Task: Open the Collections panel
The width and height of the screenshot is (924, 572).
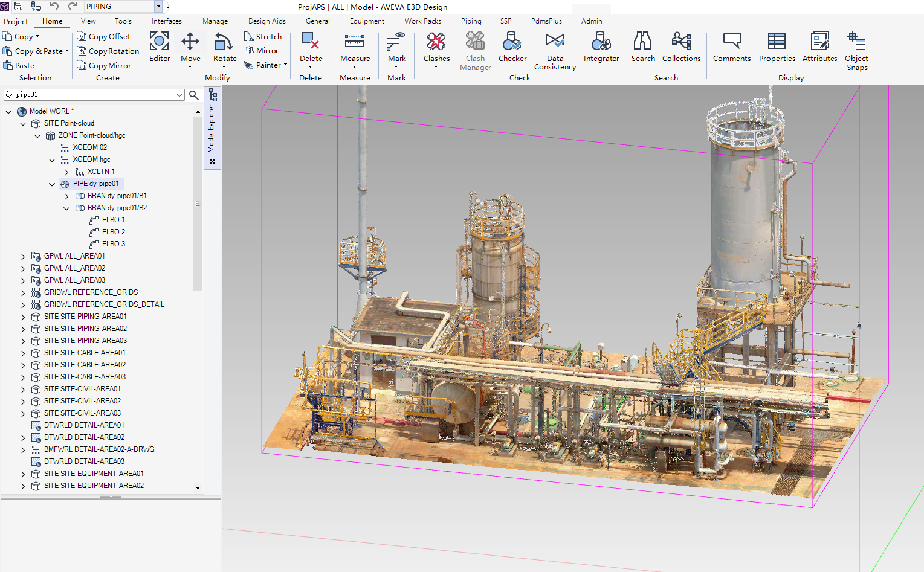Action: 681,47
